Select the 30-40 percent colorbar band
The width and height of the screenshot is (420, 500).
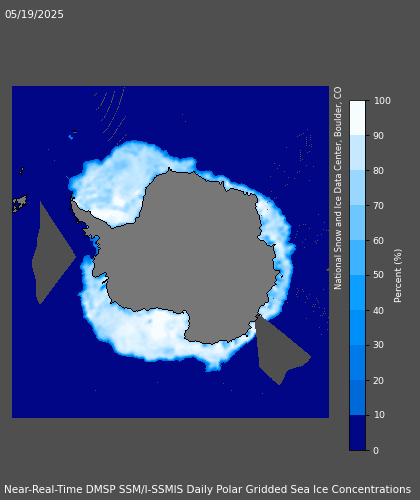click(x=357, y=328)
